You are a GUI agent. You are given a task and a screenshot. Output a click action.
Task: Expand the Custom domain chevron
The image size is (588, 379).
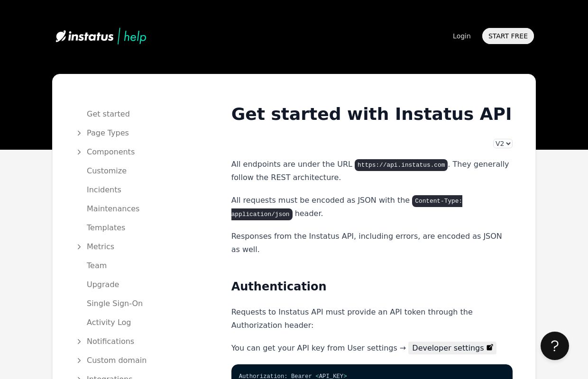(x=79, y=361)
